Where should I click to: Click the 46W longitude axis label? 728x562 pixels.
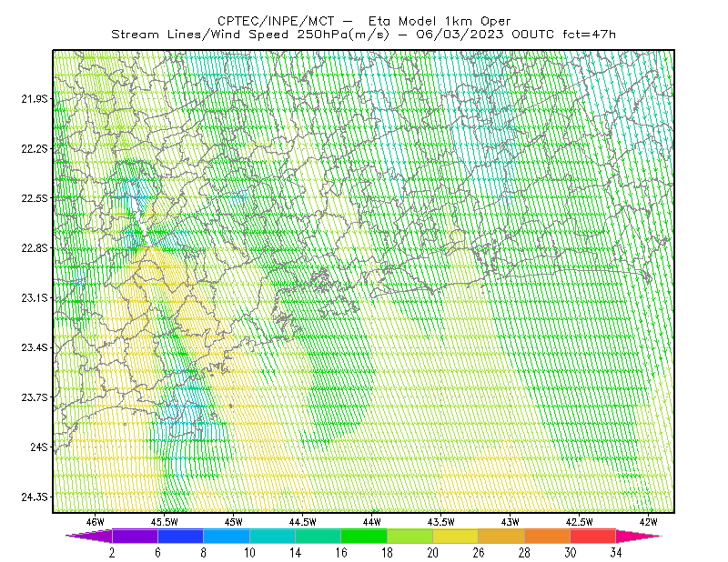coord(96,522)
